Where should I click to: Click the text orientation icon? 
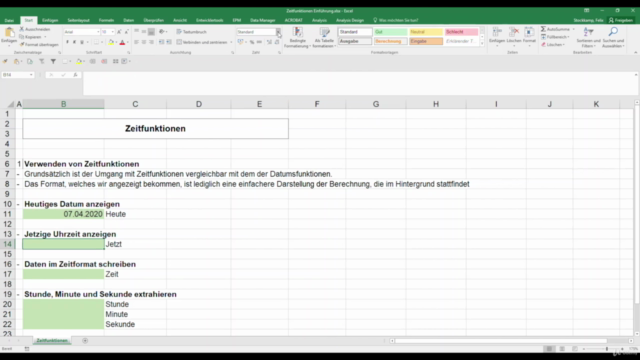tap(162, 31)
